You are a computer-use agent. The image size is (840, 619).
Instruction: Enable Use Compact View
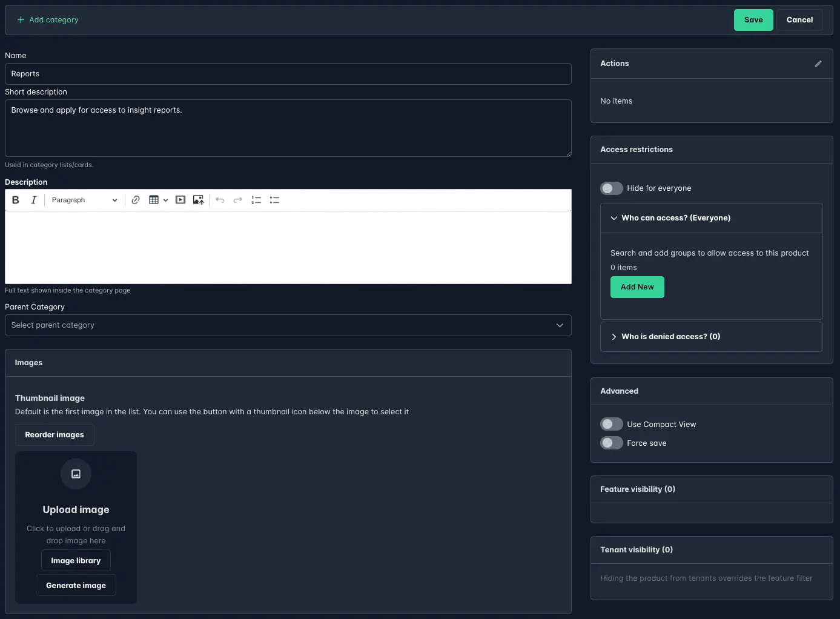point(611,424)
